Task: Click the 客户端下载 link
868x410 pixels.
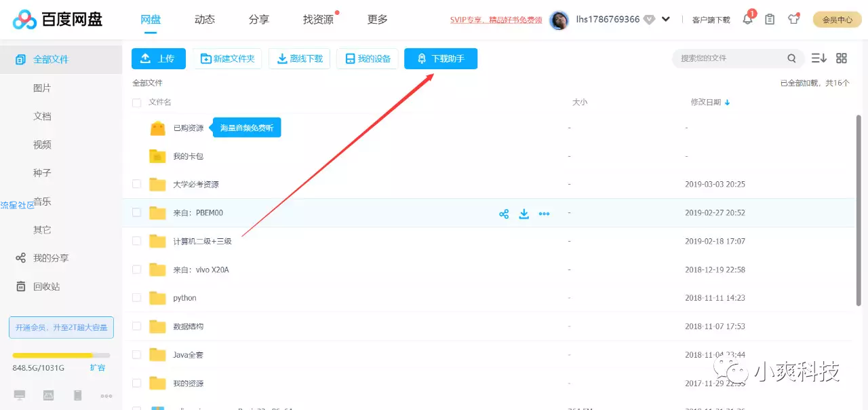Action: (x=711, y=20)
